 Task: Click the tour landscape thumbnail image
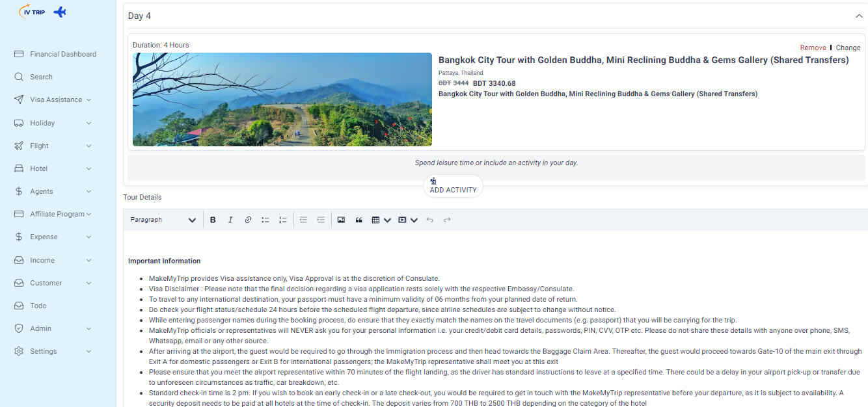click(282, 99)
